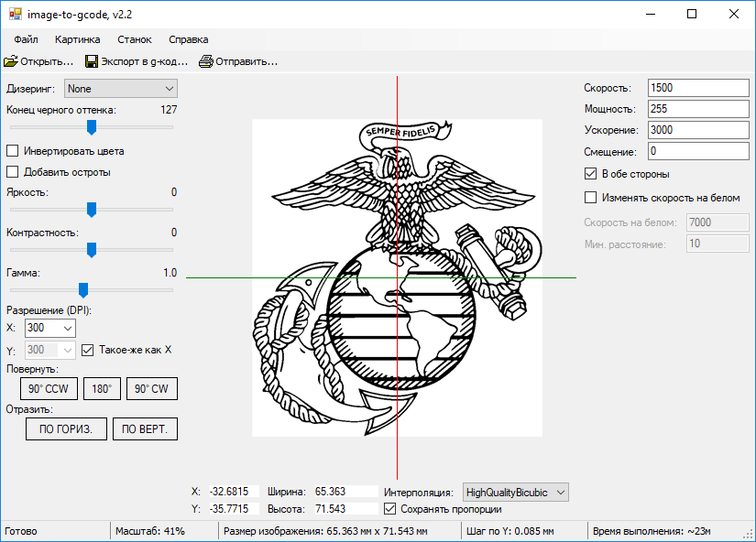The image size is (756, 542).
Task: Click the Масштаб: 41% status entry
Action: [x=150, y=531]
